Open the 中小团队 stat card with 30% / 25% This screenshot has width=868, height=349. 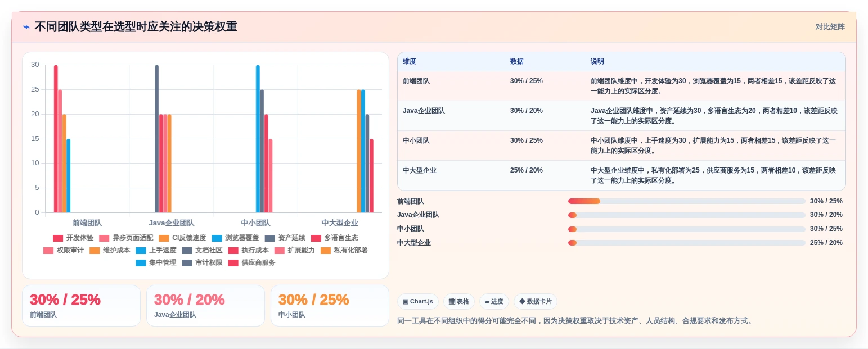(x=330, y=306)
